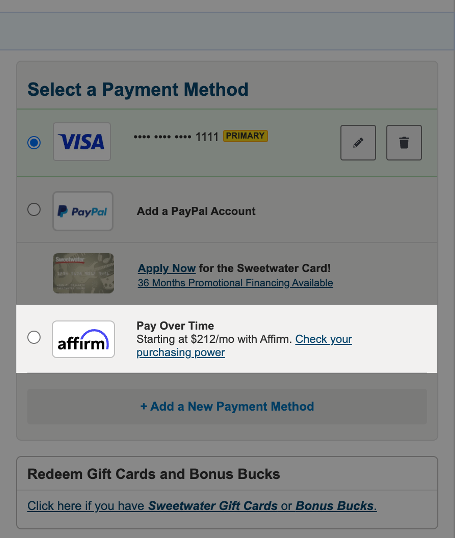Click the PayPal logo
This screenshot has height=538, width=455.
point(83,211)
